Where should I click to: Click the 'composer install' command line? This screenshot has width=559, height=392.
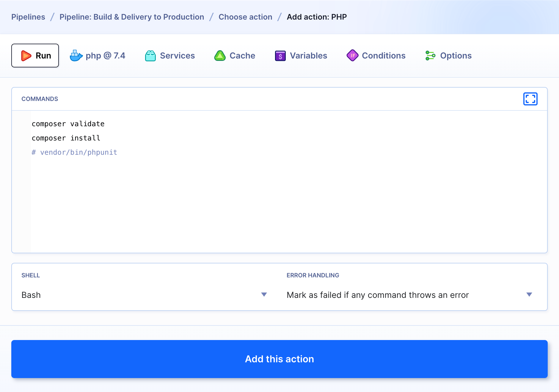point(66,138)
